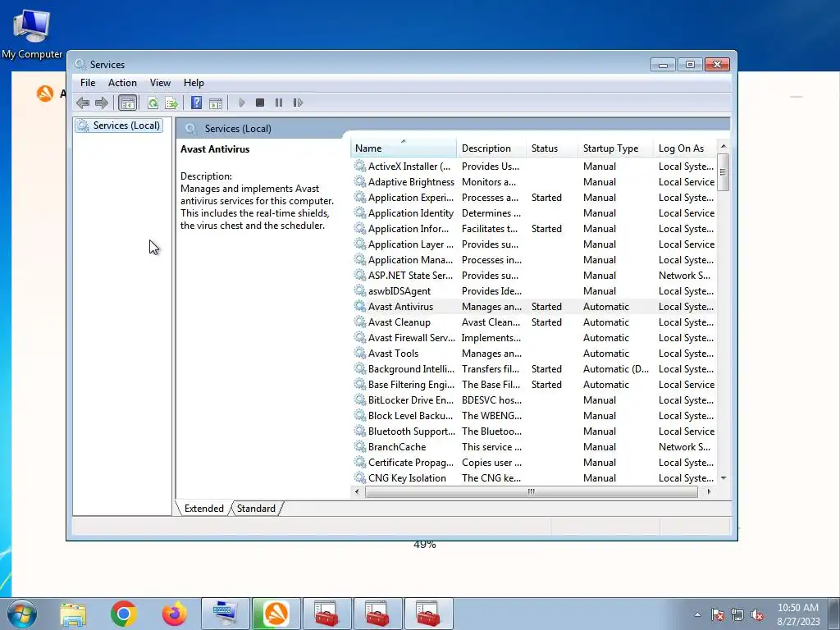840x630 pixels.
Task: Click the Action Center flag tray icon
Action: [717, 614]
